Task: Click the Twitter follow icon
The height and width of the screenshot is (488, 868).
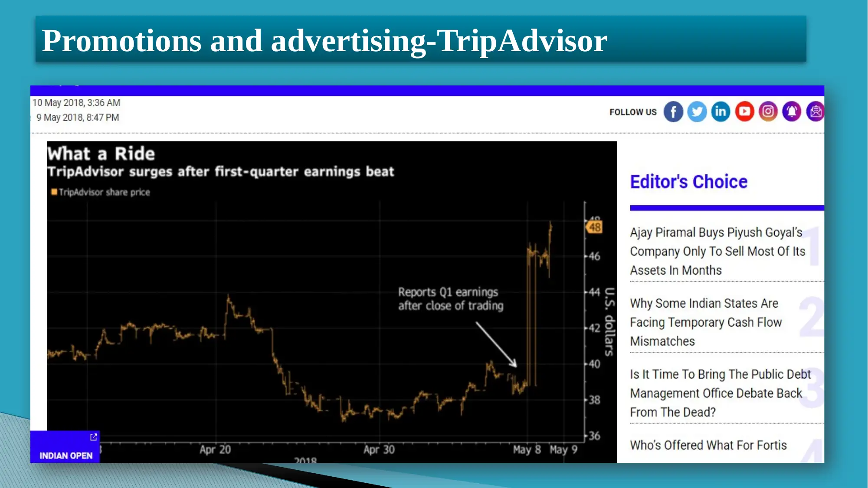Action: coord(697,111)
